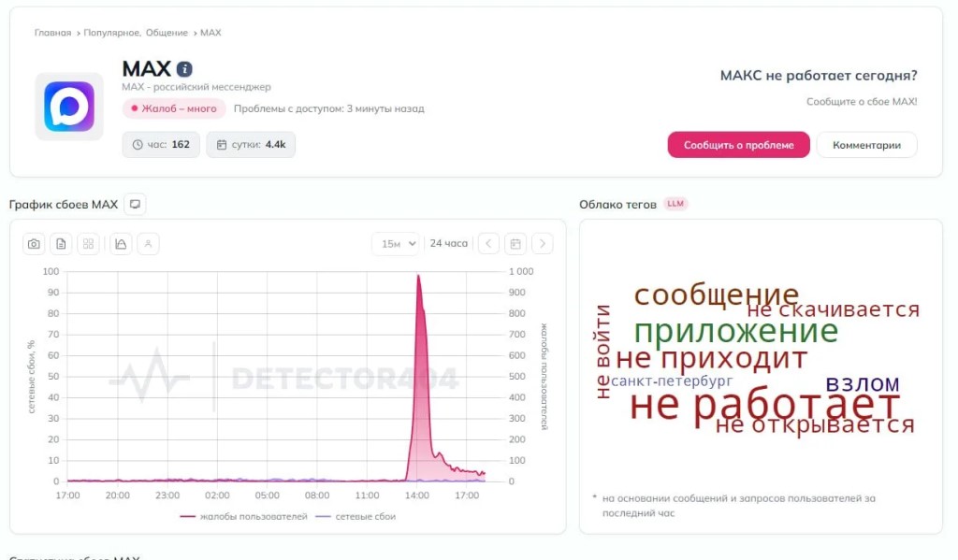Click 'Сообщите о сбое MAX!' text
Viewport: 958px width, 560px height.
862,101
